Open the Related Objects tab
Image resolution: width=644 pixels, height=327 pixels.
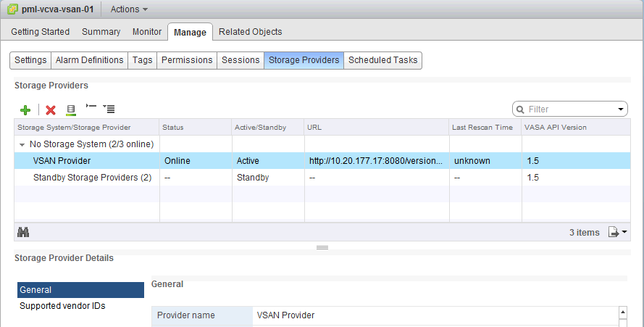pos(250,32)
